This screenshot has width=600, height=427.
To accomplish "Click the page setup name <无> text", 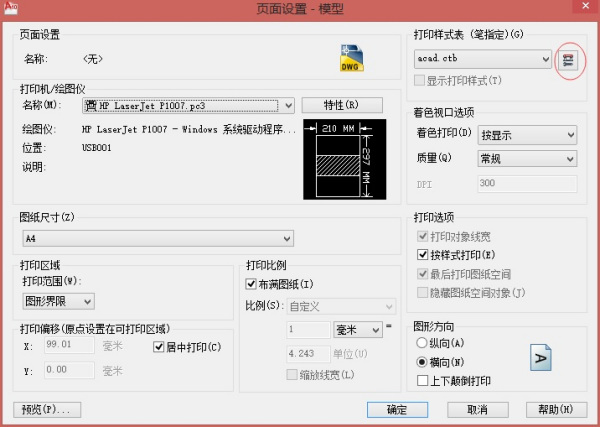I will click(93, 59).
